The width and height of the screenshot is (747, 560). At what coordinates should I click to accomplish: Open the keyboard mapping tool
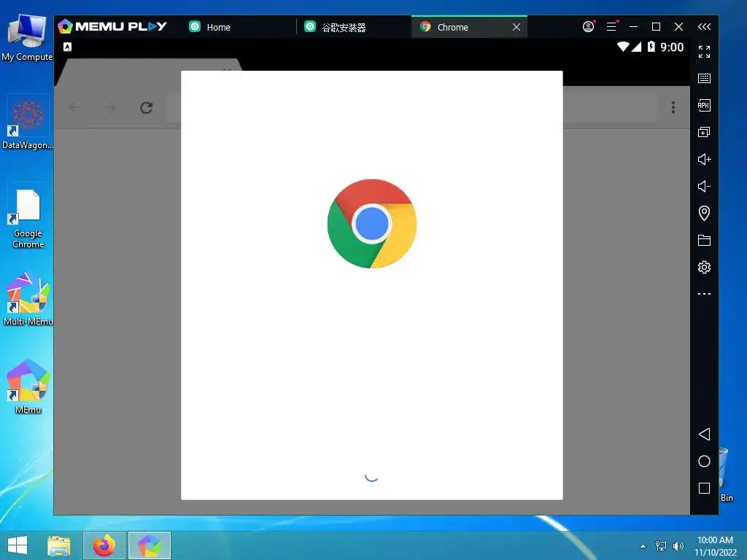[x=704, y=78]
